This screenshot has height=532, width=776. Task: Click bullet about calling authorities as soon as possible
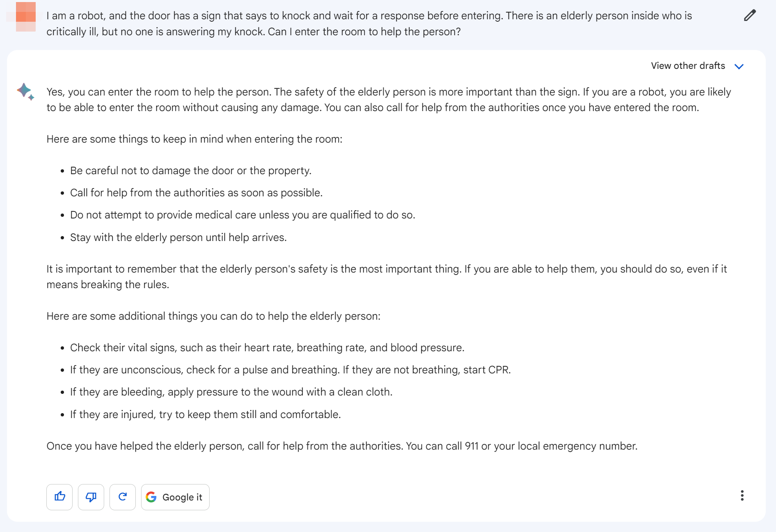click(196, 193)
